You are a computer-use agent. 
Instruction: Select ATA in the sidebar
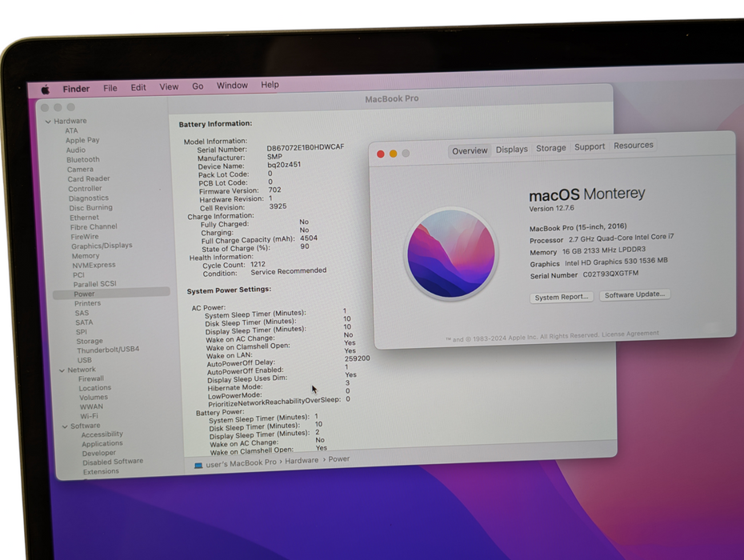pyautogui.click(x=71, y=131)
